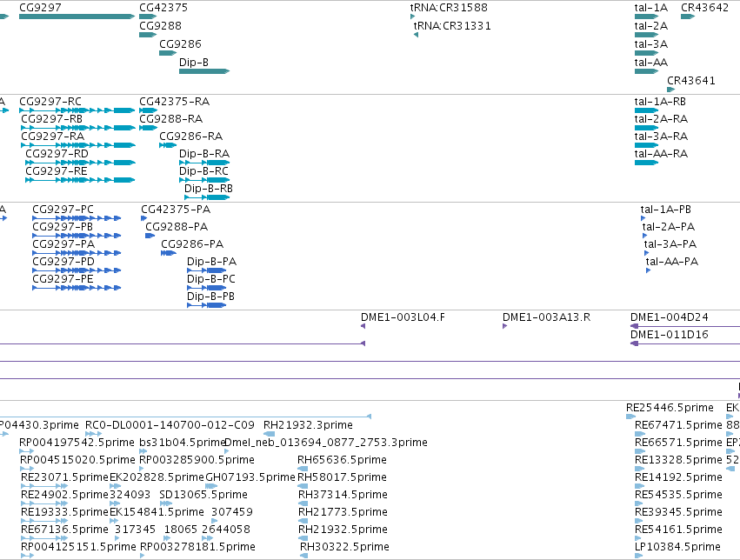Image resolution: width=740 pixels, height=560 pixels.
Task: Click the Dip-B-RC transcript label
Action: click(x=203, y=171)
